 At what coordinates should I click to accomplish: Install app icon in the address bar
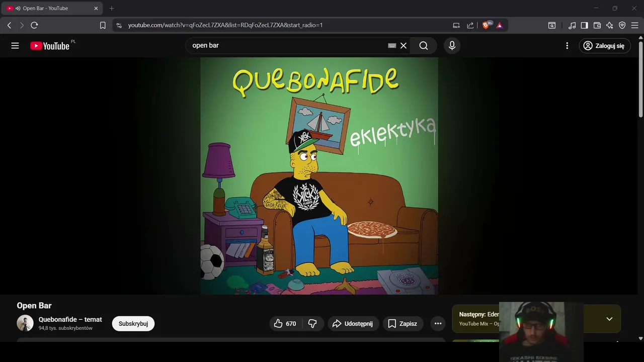[x=456, y=25]
